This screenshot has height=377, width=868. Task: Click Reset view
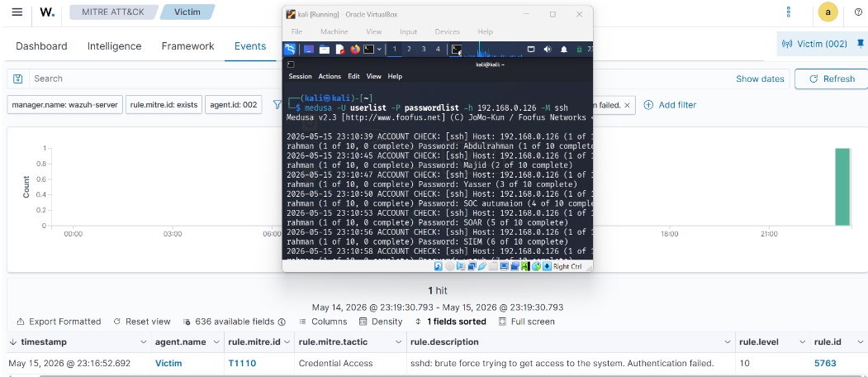(142, 322)
